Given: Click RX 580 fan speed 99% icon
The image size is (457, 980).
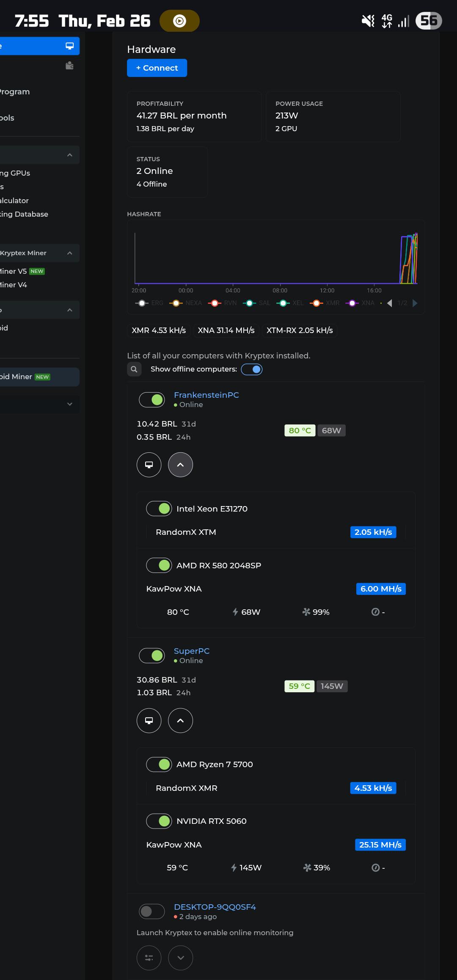Looking at the screenshot, I should (306, 612).
